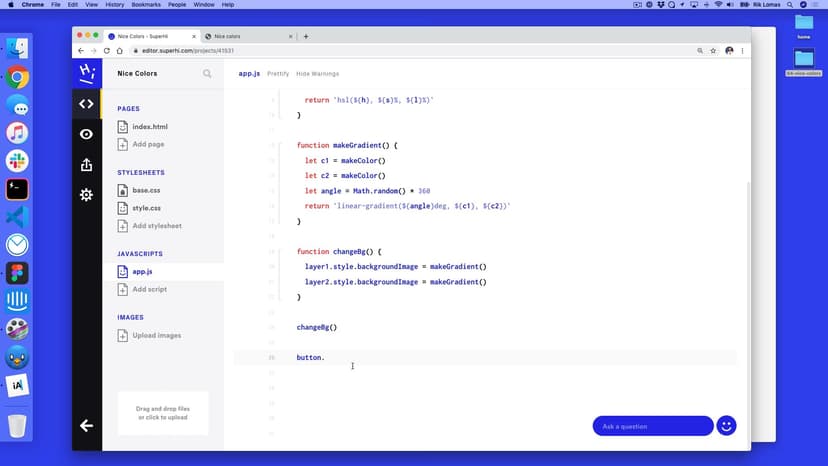
Task: Open the share/export icon in sidebar
Action: pos(86,164)
